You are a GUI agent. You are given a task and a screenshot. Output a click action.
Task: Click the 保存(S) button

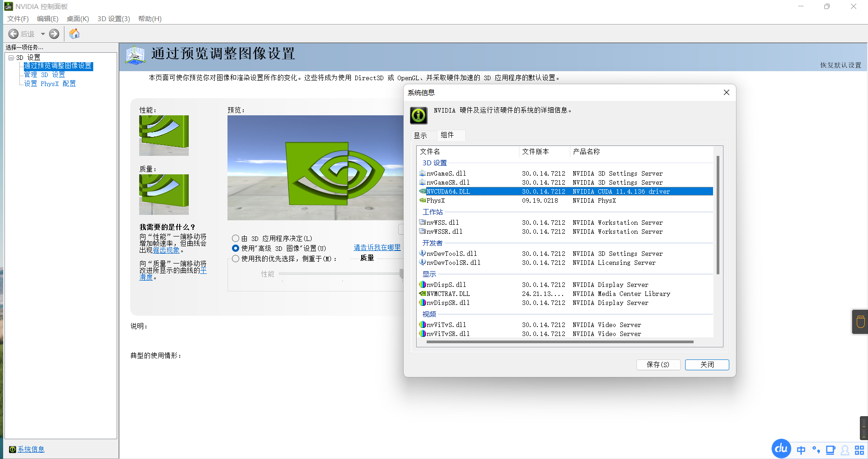point(658,364)
